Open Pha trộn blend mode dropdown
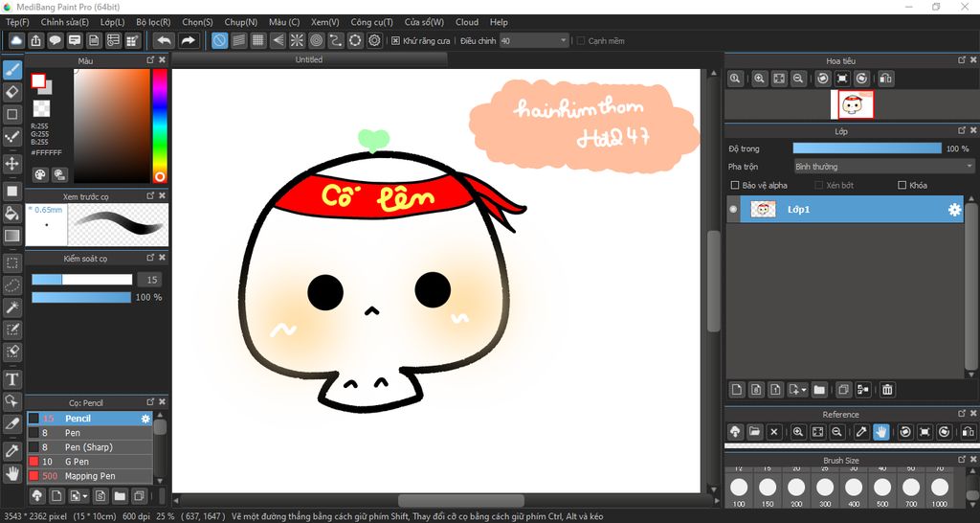 pos(883,167)
